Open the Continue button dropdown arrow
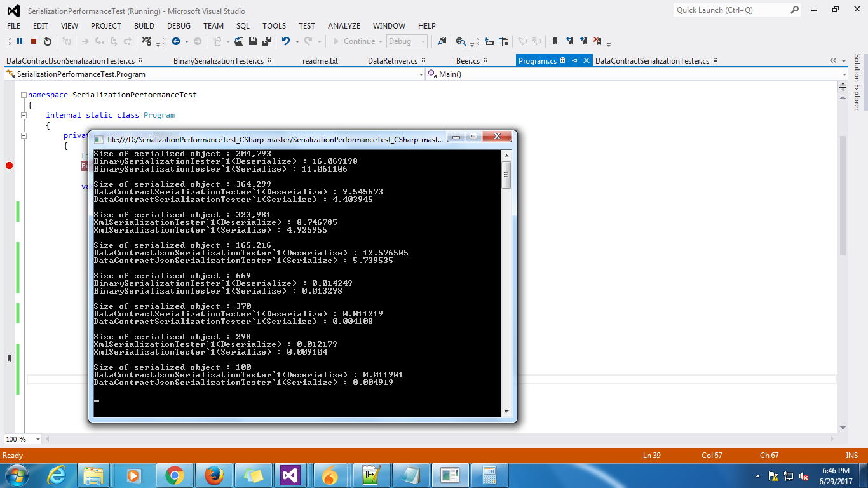Viewport: 868px width, 488px height. pos(380,41)
